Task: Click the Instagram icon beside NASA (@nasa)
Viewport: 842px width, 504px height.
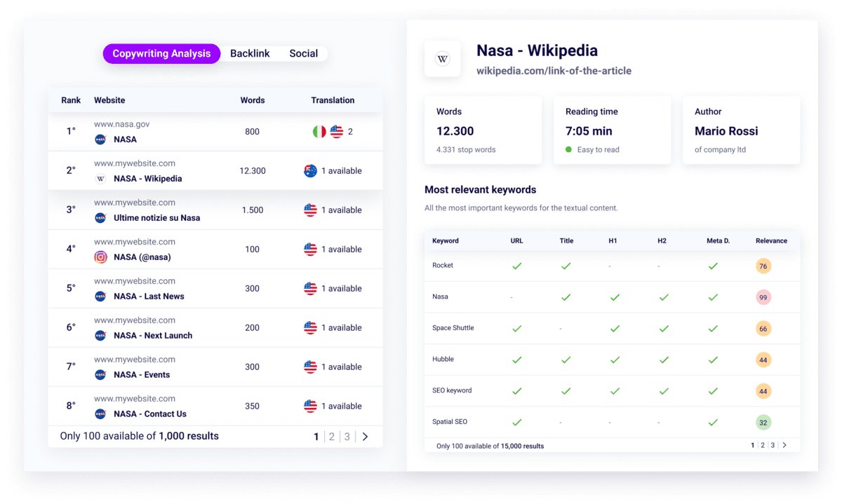Action: (x=100, y=257)
